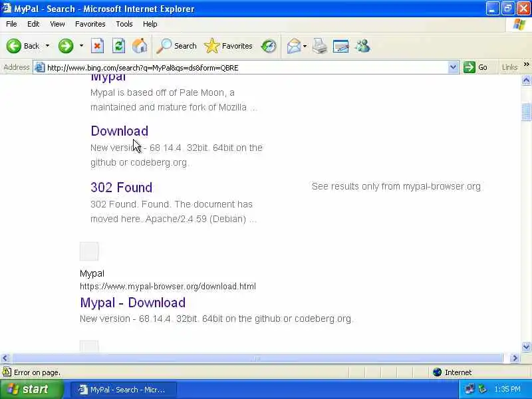Click the horizontal scrollbar right arrow
The image size is (532, 399).
point(515,358)
